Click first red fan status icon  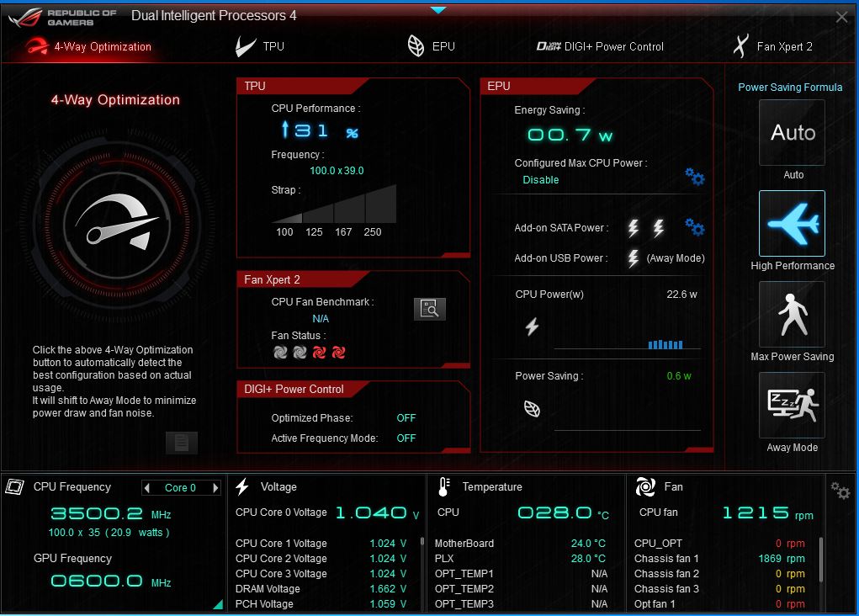tap(319, 353)
